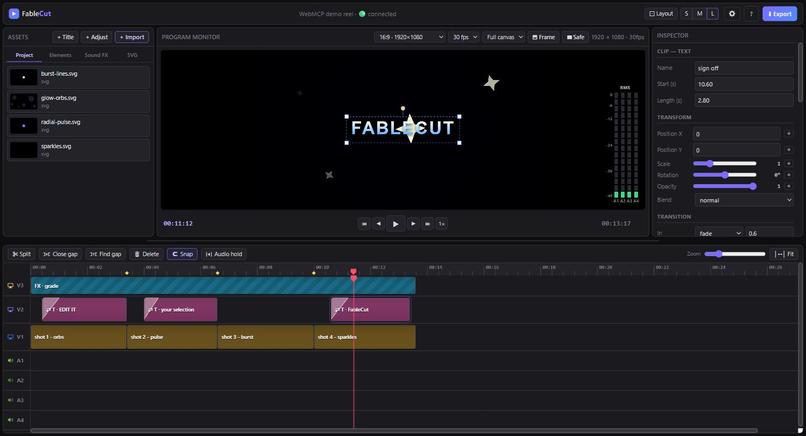The width and height of the screenshot is (806, 436).
Task: Adjust the timeline Zoom slider
Action: [735, 254]
